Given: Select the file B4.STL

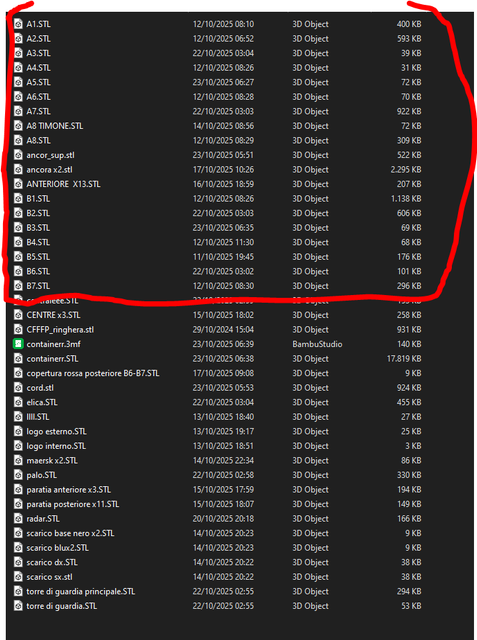Looking at the screenshot, I should (38, 242).
